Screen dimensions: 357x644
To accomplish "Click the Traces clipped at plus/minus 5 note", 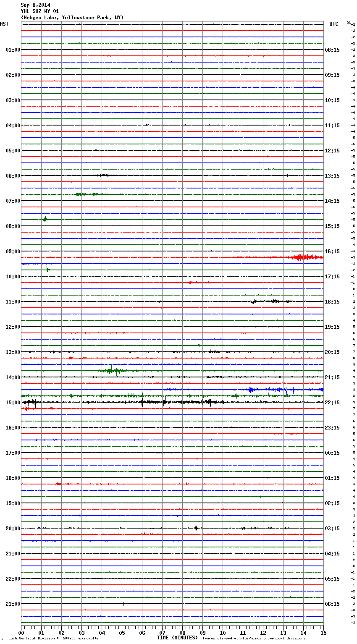I will coord(254,639).
